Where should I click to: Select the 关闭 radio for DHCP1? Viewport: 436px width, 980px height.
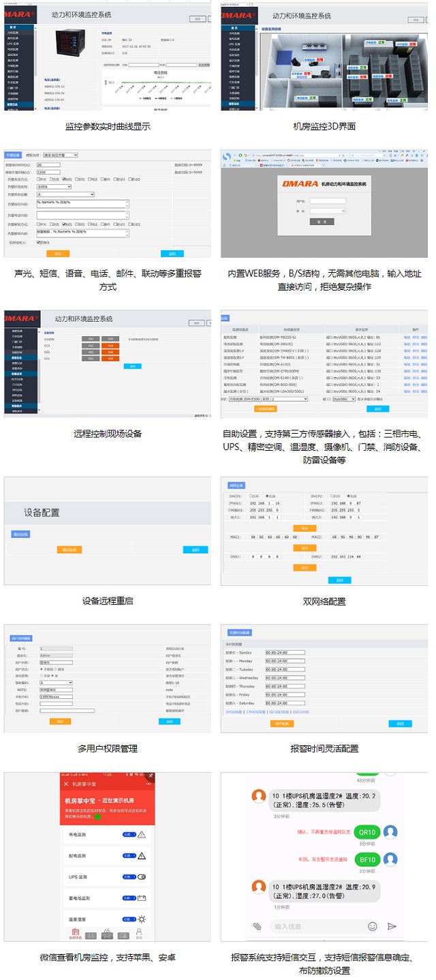[267, 496]
